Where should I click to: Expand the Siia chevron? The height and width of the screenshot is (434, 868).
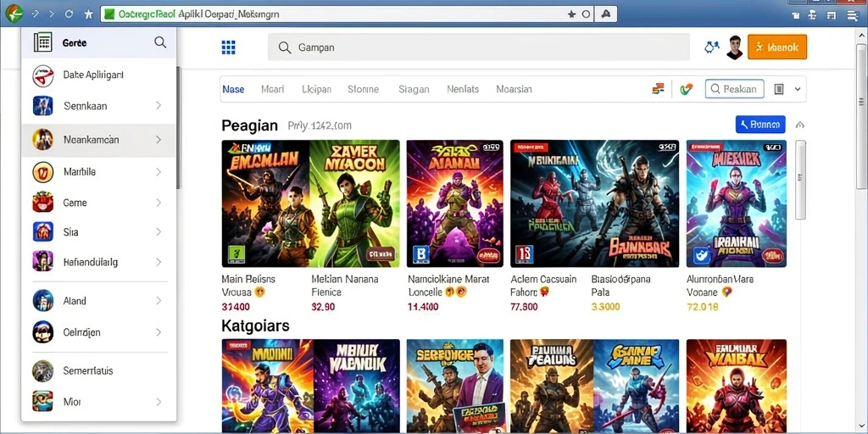[159, 232]
